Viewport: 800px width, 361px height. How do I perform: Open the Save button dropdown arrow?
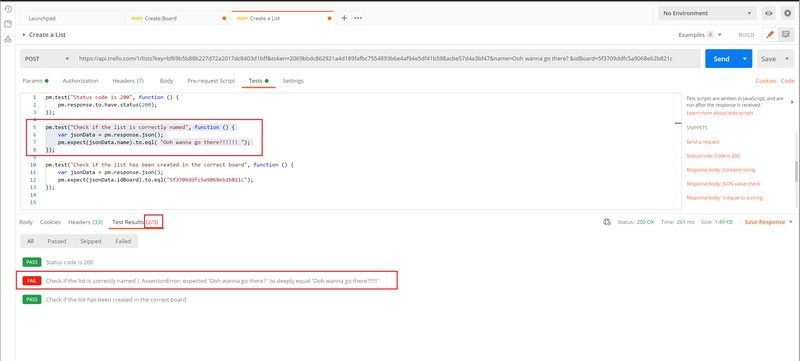click(x=787, y=59)
